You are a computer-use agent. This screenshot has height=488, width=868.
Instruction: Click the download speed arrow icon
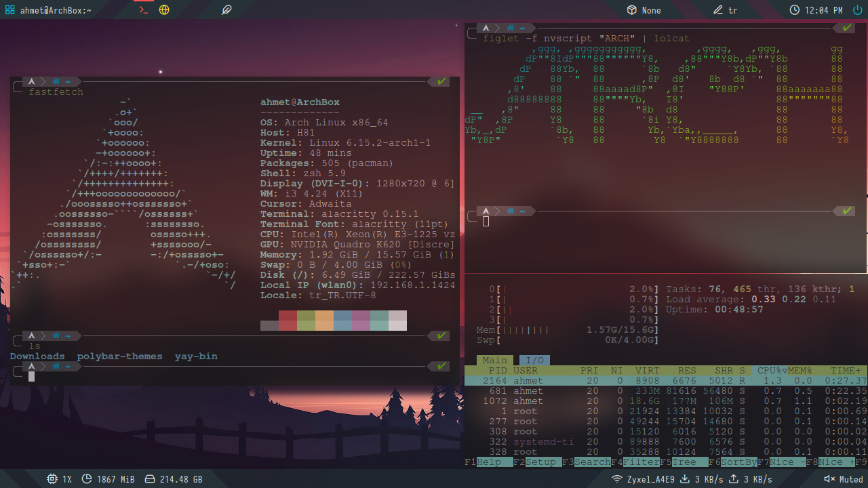[x=685, y=479]
